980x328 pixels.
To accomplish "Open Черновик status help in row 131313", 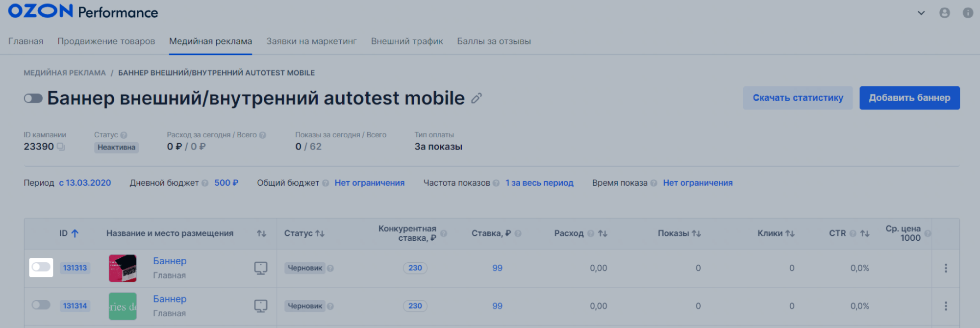I will (x=330, y=268).
